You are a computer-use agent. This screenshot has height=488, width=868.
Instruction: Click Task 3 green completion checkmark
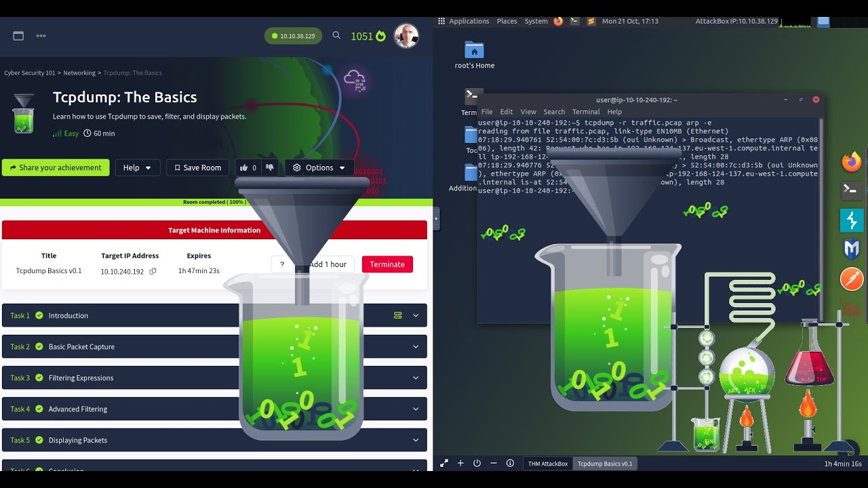(x=39, y=378)
